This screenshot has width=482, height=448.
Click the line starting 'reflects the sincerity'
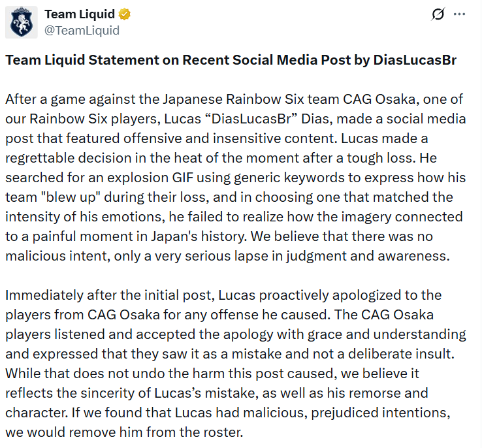[217, 393]
